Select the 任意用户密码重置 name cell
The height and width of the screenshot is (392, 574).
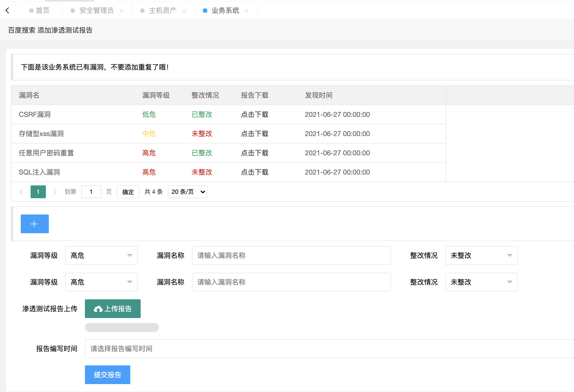click(x=46, y=153)
